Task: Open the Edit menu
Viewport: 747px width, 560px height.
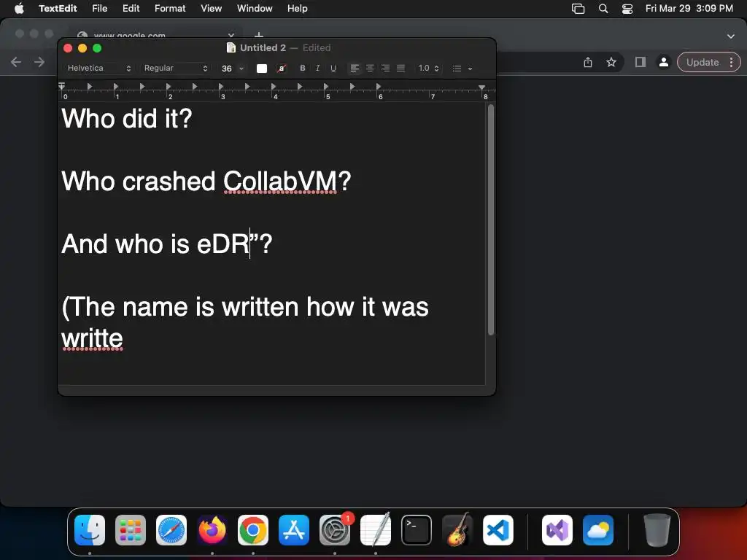Action: click(131, 8)
